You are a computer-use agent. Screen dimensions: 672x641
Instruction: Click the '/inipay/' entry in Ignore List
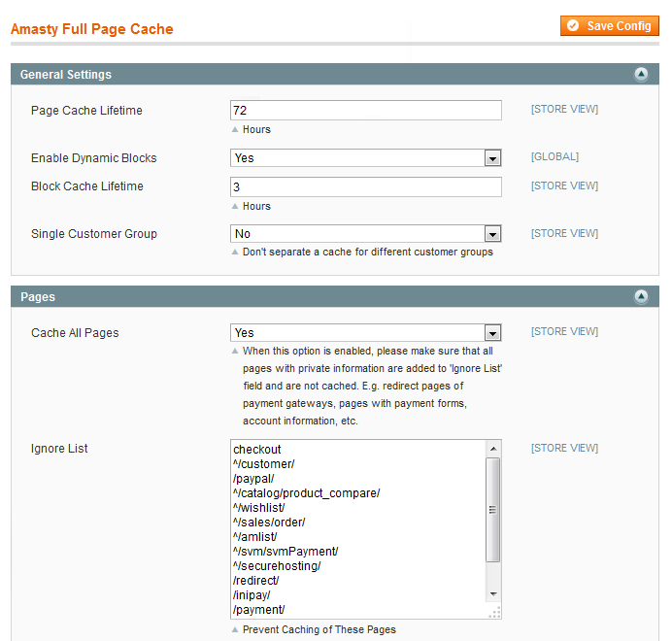coord(252,595)
